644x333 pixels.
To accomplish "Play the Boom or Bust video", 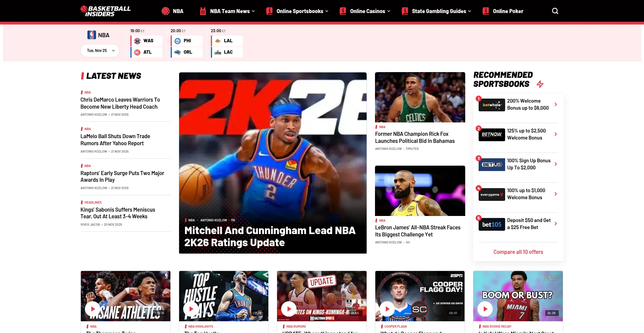I will pyautogui.click(x=485, y=309).
